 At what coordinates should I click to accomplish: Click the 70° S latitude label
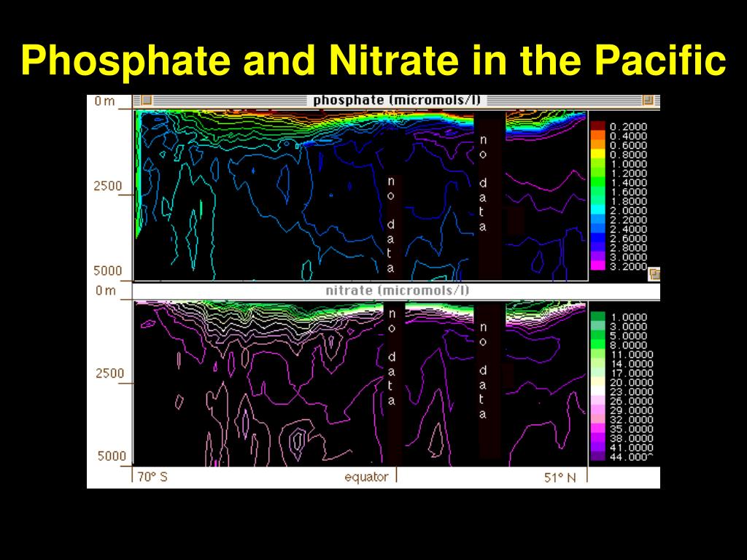click(152, 477)
